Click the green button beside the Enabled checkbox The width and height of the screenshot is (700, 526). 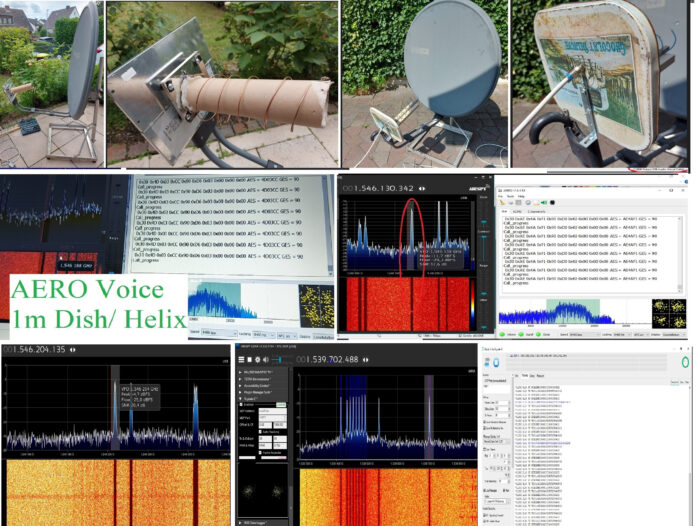click(281, 405)
